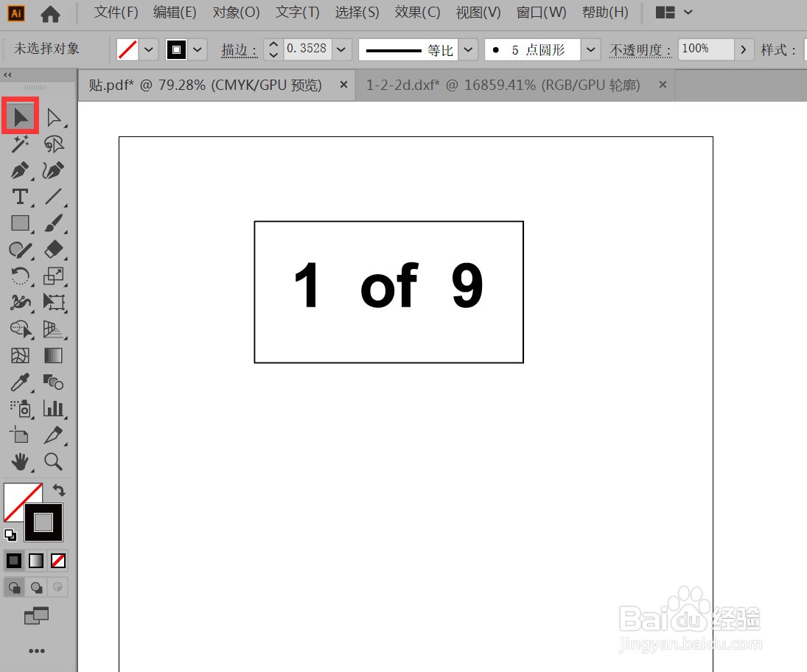The image size is (807, 672).
Task: Select the Warp tool
Action: (21, 303)
